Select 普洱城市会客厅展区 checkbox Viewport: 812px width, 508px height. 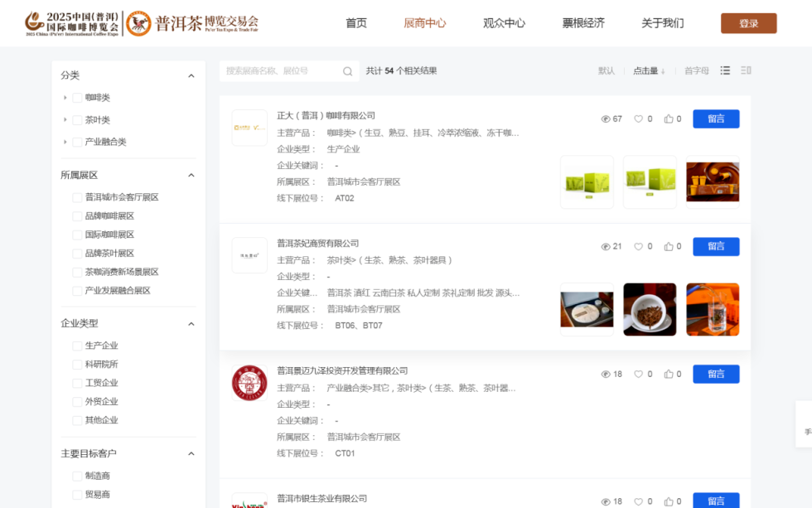click(77, 197)
